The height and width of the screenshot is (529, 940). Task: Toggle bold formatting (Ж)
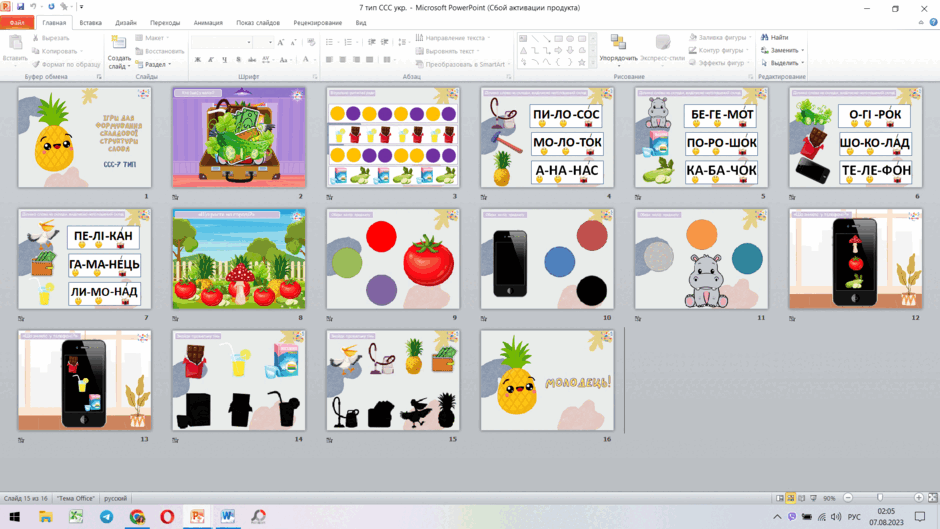tap(198, 59)
